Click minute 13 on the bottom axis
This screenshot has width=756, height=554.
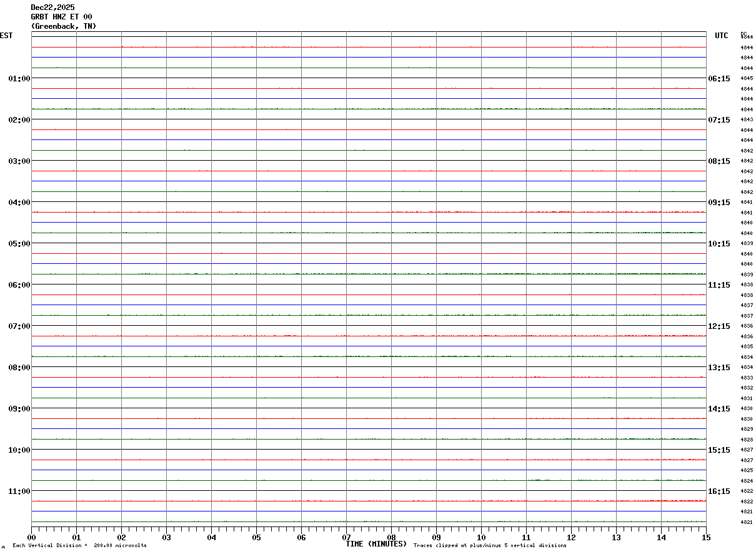[617, 537]
